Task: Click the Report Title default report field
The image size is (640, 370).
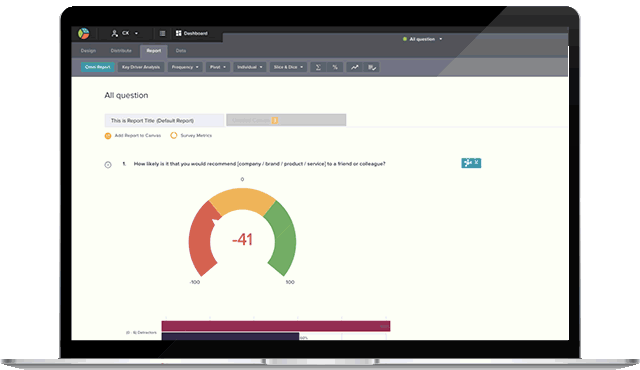Action: pos(164,120)
